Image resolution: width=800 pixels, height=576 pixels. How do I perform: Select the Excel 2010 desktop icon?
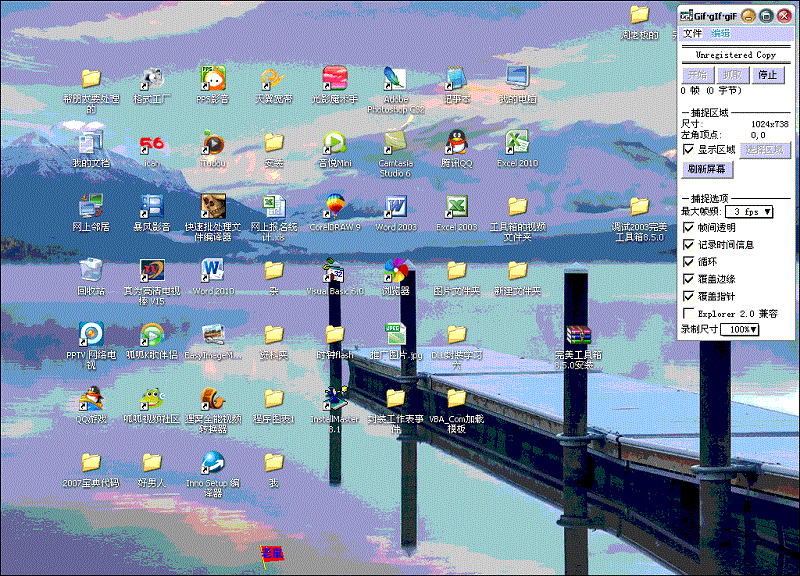[517, 143]
